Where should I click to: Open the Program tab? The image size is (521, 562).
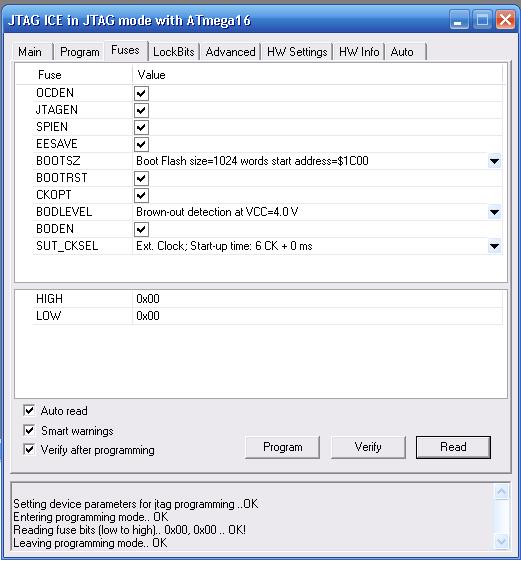80,52
